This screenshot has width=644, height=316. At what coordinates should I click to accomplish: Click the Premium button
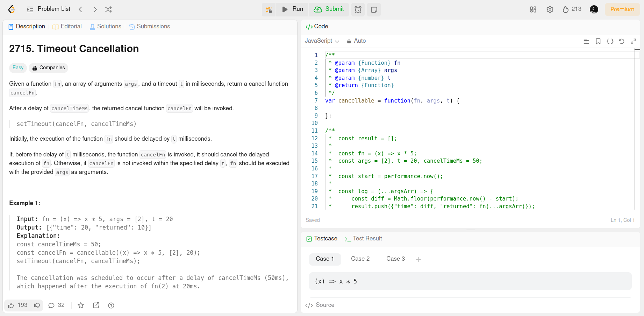(x=622, y=9)
